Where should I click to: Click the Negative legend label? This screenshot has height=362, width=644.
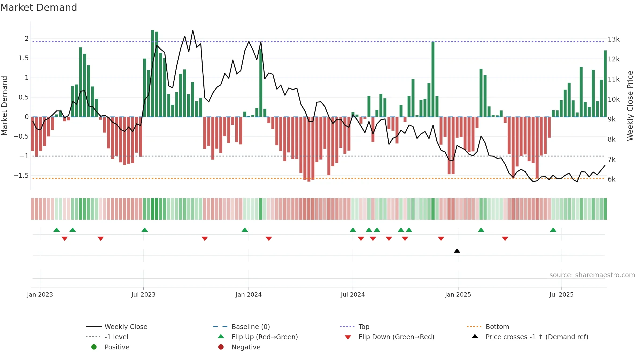246,347
